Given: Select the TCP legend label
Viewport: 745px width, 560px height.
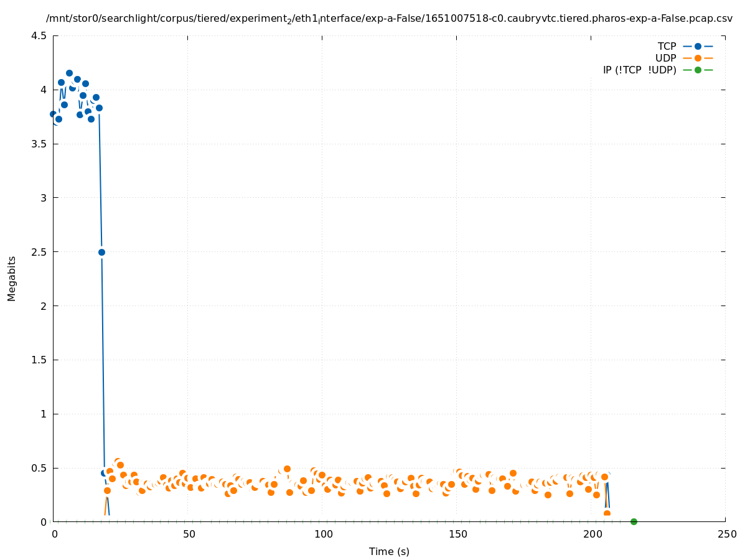Looking at the screenshot, I should point(667,46).
